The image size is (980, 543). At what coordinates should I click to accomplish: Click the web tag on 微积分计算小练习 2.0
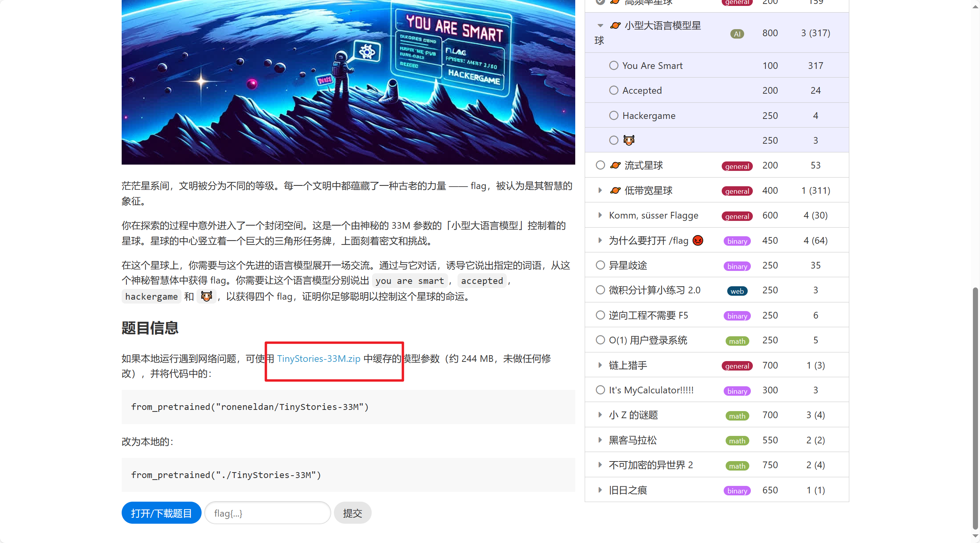coord(737,291)
